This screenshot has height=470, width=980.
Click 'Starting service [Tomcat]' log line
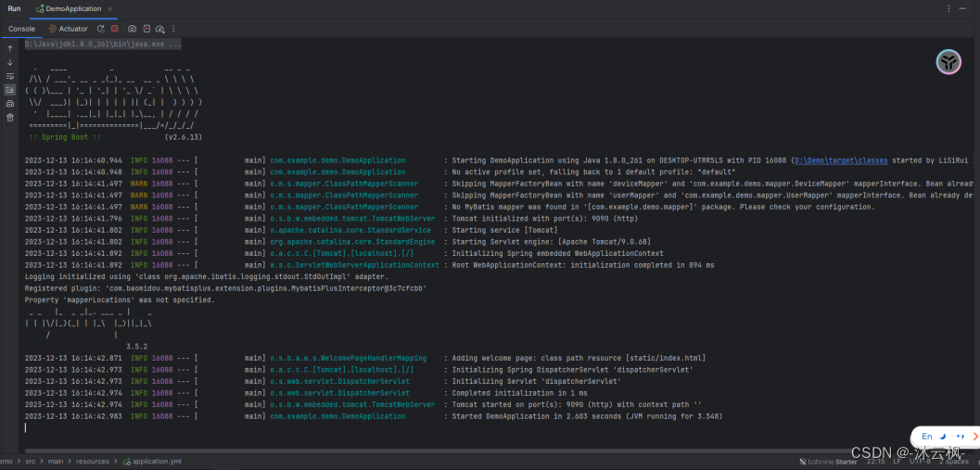291,230
